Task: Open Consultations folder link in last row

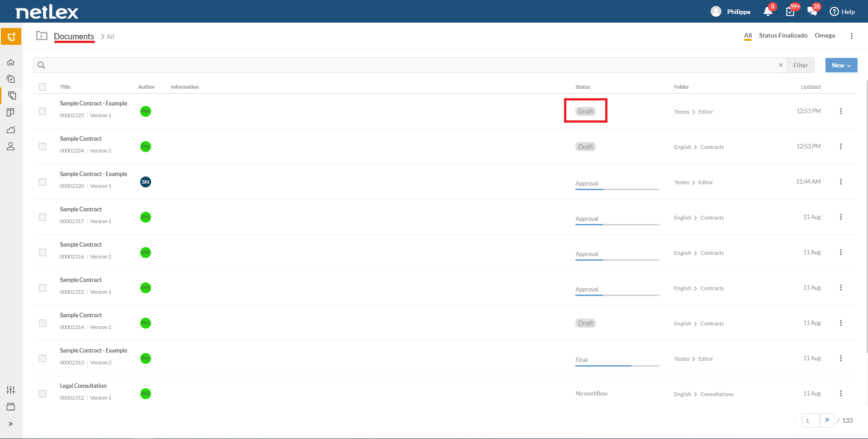Action: pos(717,394)
